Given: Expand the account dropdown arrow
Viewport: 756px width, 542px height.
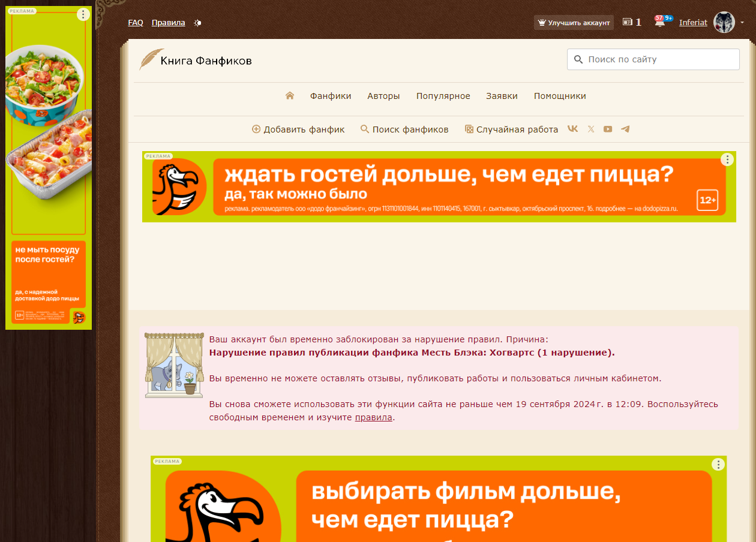Looking at the screenshot, I should [x=742, y=23].
